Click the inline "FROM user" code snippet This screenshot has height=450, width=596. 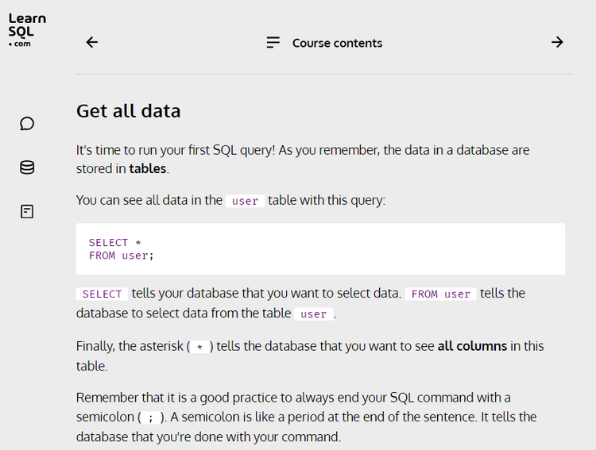point(441,294)
